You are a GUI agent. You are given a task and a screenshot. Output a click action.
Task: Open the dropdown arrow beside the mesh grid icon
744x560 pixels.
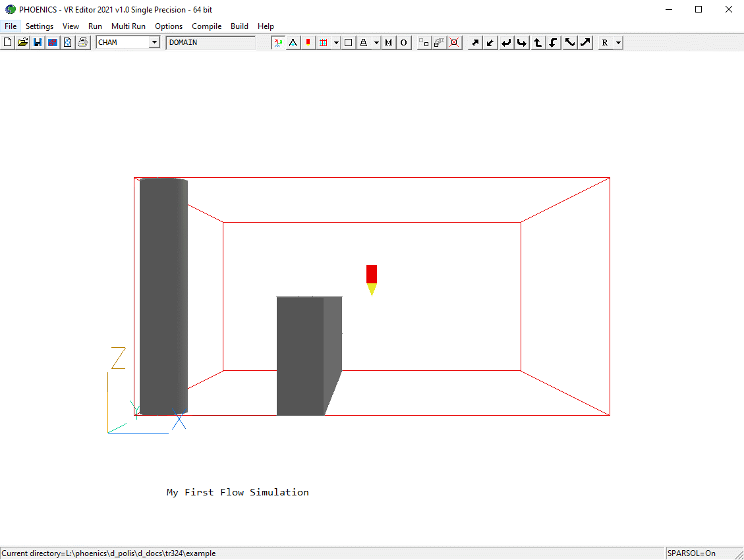click(336, 43)
